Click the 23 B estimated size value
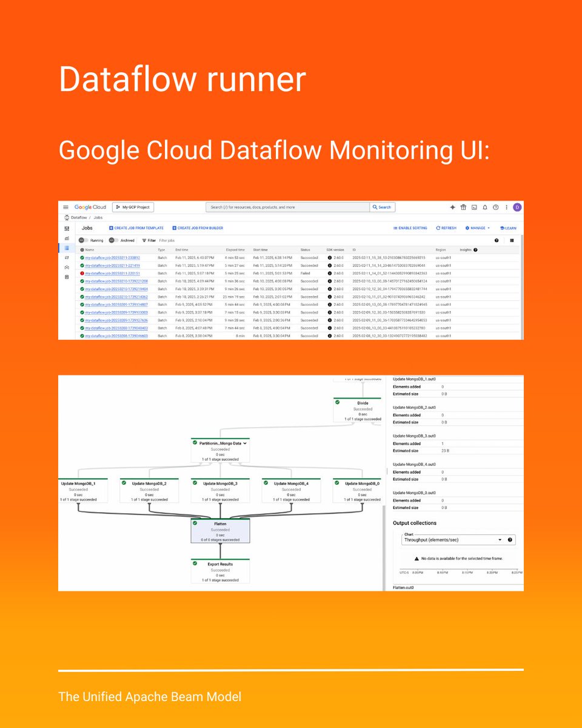 pos(446,451)
